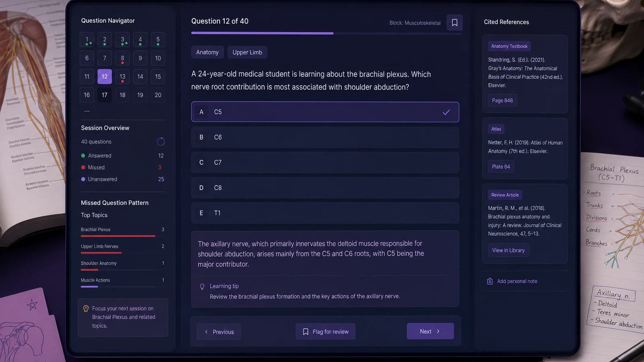Open Page 846 reference in Gray's Anatomy
Viewport: 644px width, 362px height.
pyautogui.click(x=502, y=101)
